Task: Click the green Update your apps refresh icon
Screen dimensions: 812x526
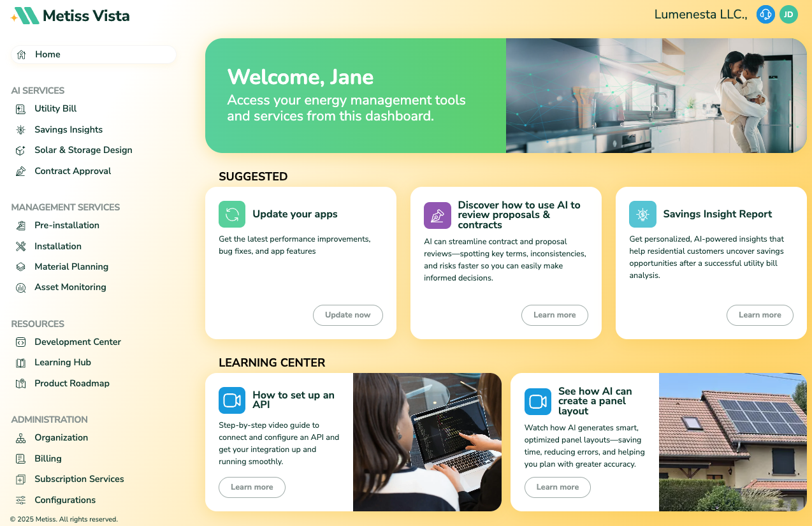Action: click(x=232, y=214)
